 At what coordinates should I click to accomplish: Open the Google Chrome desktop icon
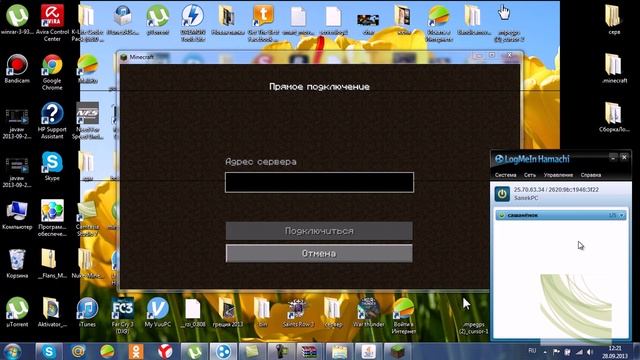52,72
